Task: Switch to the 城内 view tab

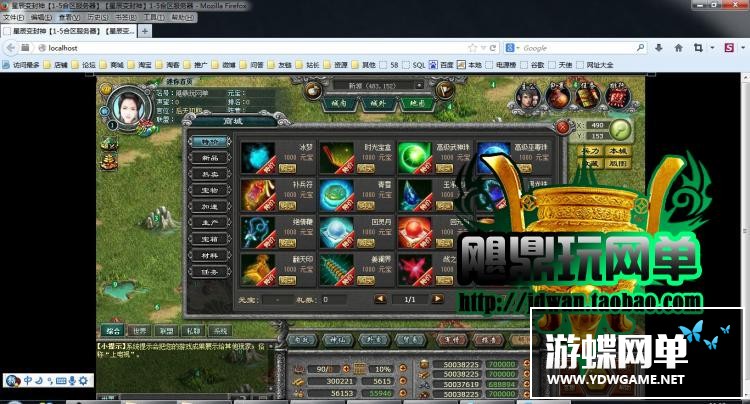Action: coord(339,103)
